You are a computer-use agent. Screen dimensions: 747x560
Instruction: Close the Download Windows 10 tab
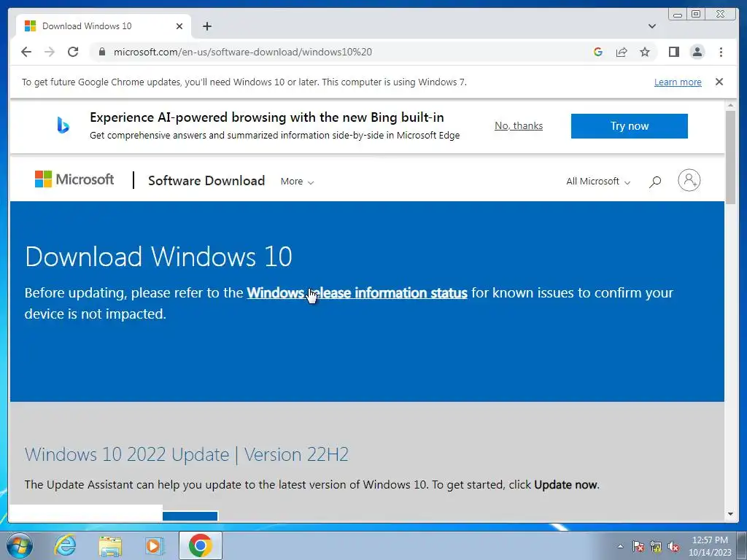pyautogui.click(x=179, y=26)
